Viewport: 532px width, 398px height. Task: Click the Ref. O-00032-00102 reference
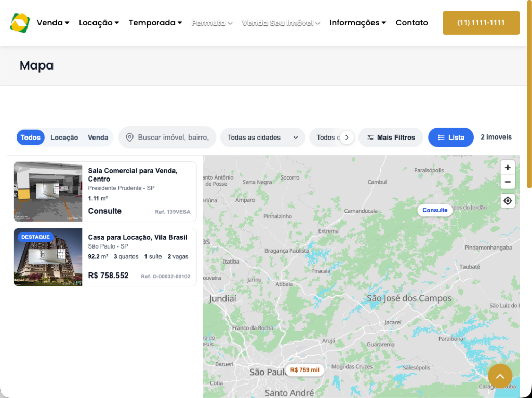click(166, 276)
